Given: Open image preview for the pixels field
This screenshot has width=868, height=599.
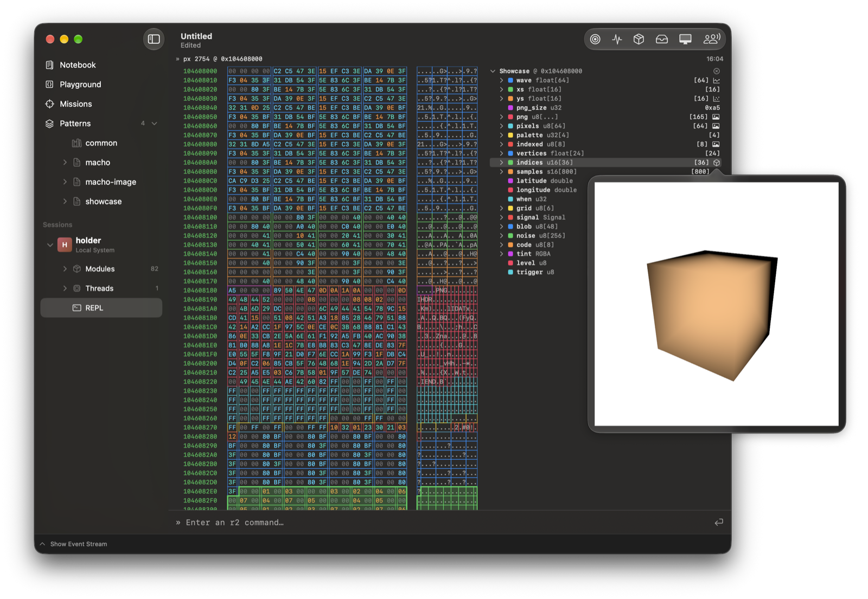Looking at the screenshot, I should tap(716, 126).
